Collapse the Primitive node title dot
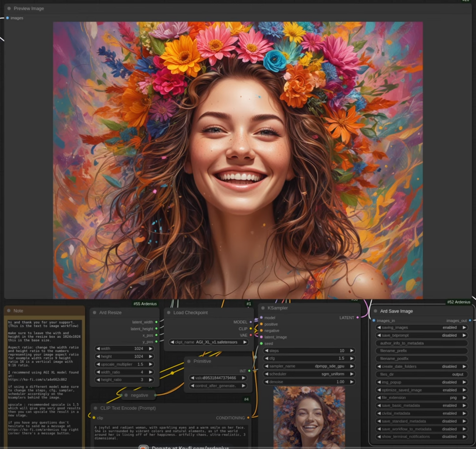The height and width of the screenshot is (449, 476). (189, 361)
